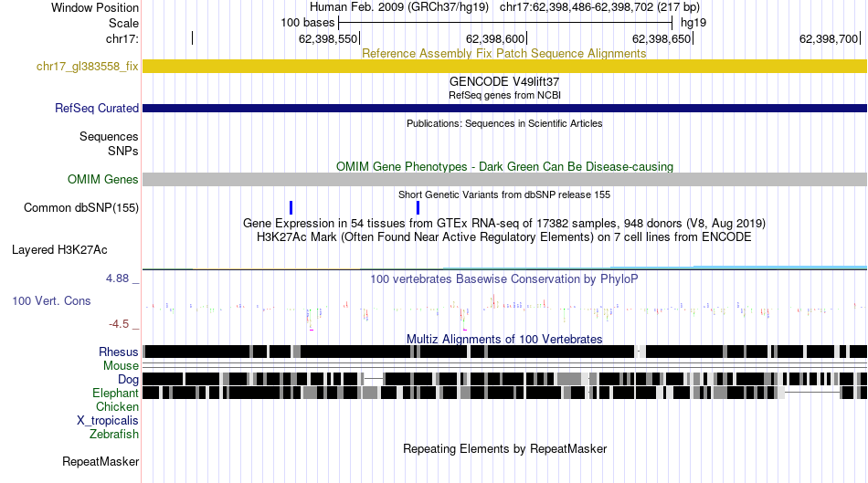Click the Zebrafish alignment row label
Screen dimensions: 868x483
[x=114, y=435]
